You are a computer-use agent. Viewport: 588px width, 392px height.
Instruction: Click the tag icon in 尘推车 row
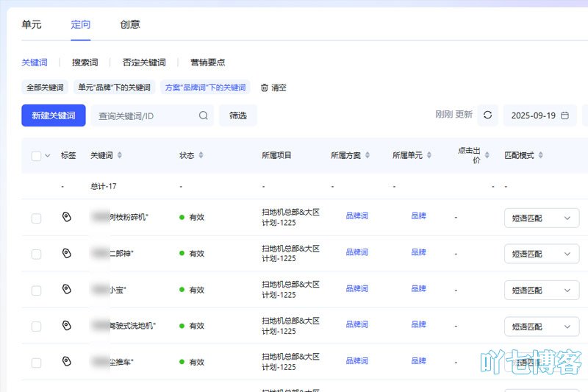[x=66, y=362]
